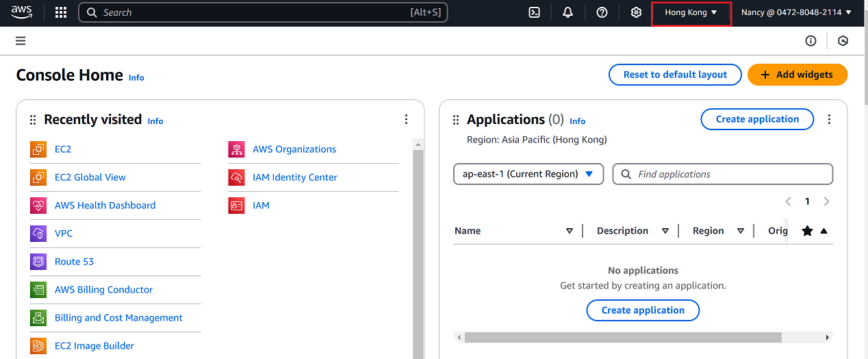Click the VPC service icon

38,234
